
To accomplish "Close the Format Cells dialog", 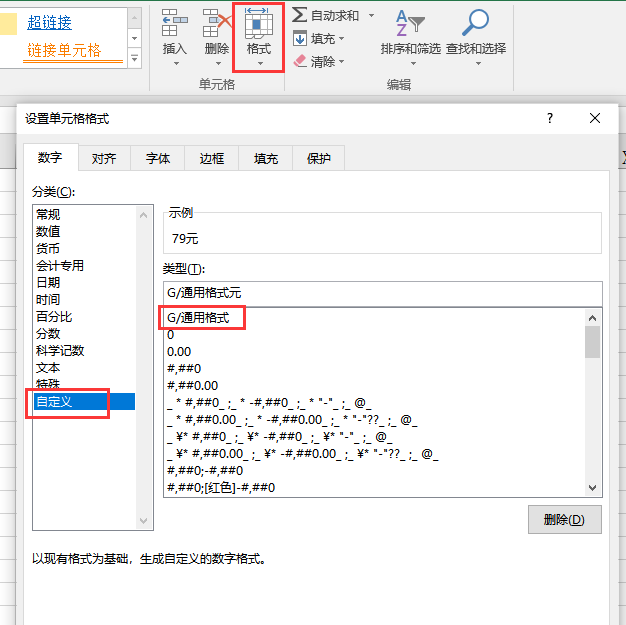I will coord(594,118).
